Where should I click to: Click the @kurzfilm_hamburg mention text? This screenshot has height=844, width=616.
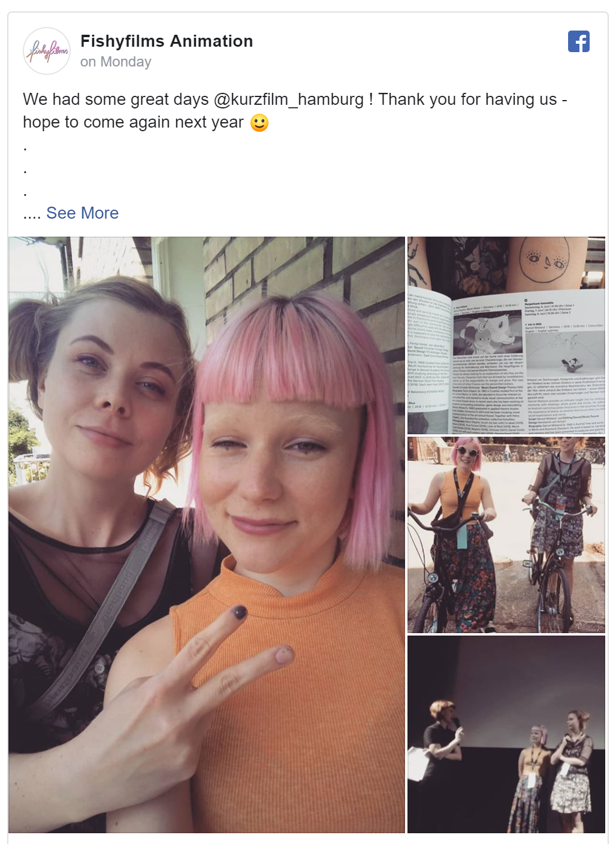pyautogui.click(x=289, y=99)
